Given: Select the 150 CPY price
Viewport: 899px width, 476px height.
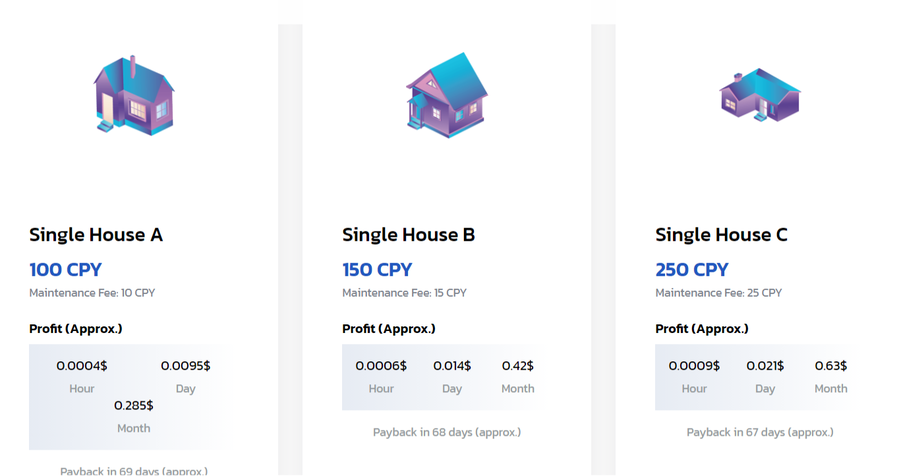Looking at the screenshot, I should [x=377, y=270].
